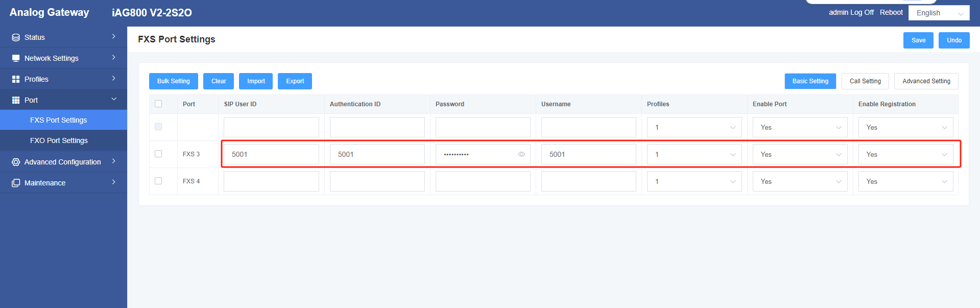Switch to the Call Setting tab
This screenshot has height=308, width=980.
point(865,81)
